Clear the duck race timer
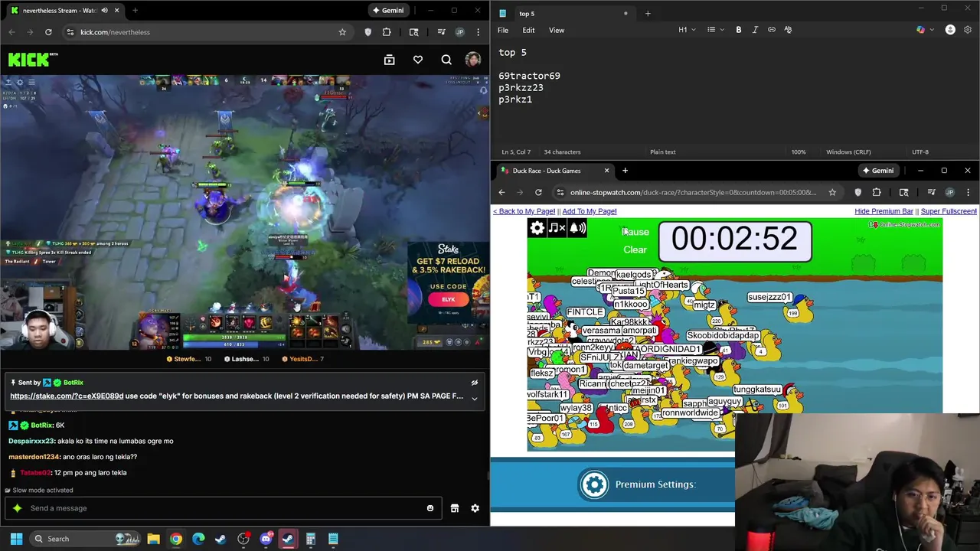This screenshot has height=551, width=980. click(635, 249)
